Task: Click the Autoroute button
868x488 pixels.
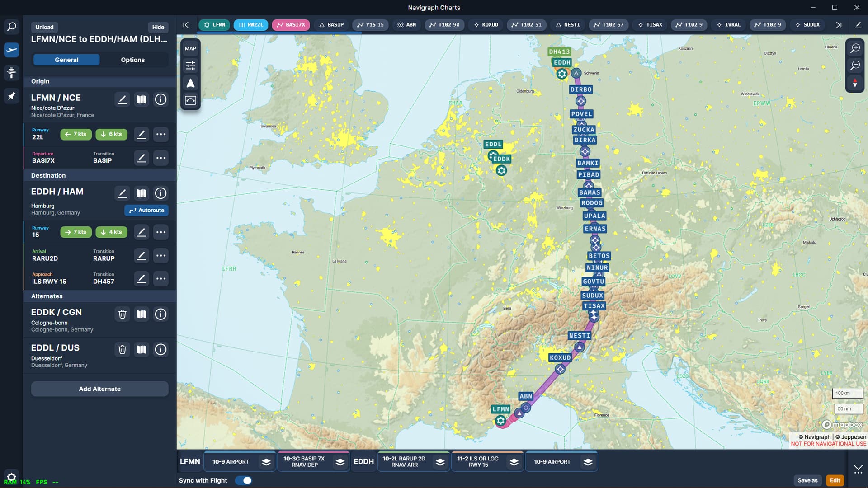Action: 146,211
